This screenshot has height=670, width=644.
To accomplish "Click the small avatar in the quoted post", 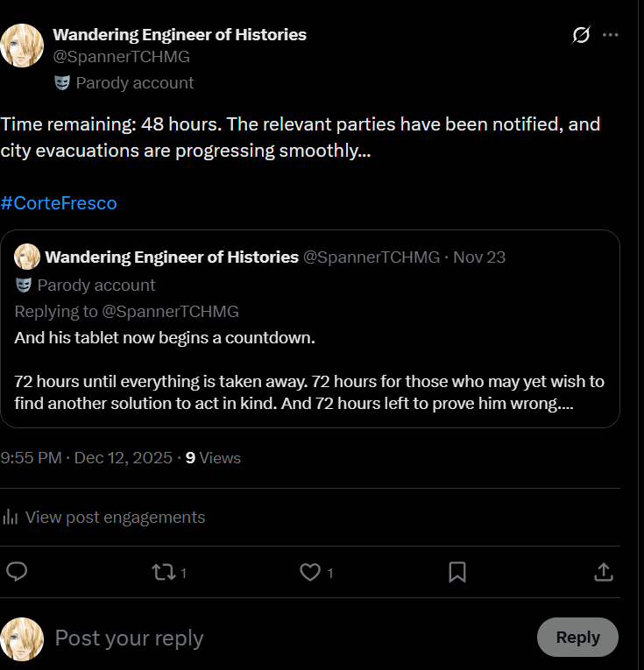I will pyautogui.click(x=27, y=257).
